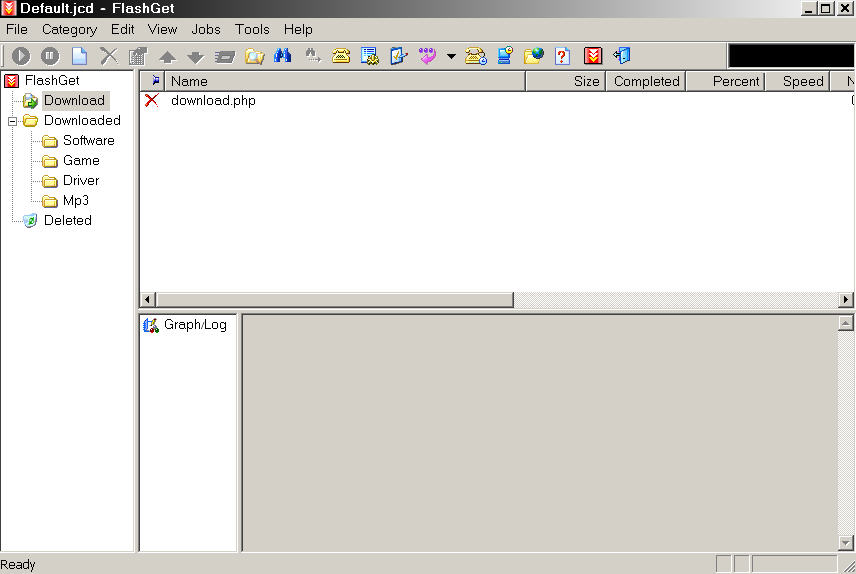Viewport: 856px width, 574px height.
Task: Open the Edit menu
Action: tap(122, 29)
